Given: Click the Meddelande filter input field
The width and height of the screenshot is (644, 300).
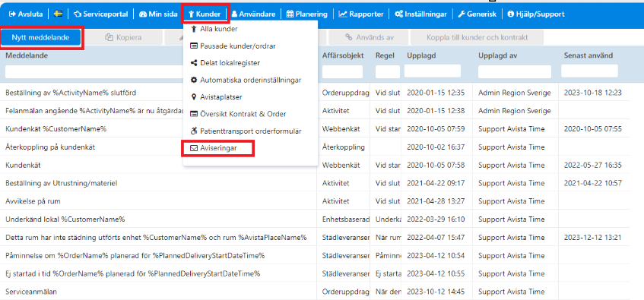Looking at the screenshot, I should point(94,72).
